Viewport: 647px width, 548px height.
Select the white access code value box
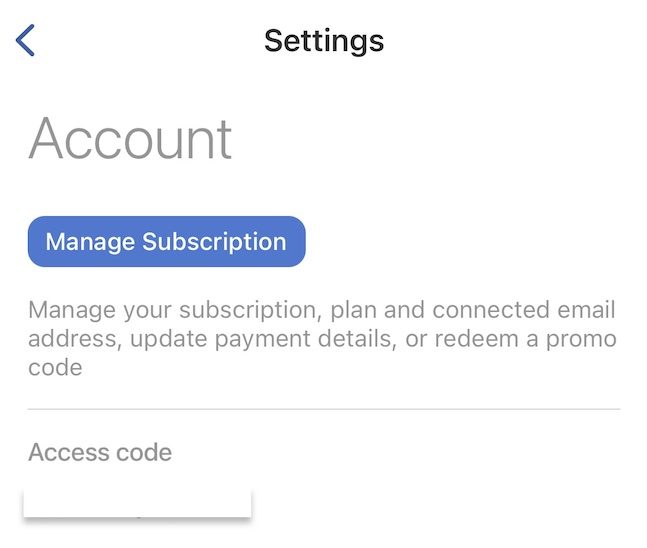(137, 503)
